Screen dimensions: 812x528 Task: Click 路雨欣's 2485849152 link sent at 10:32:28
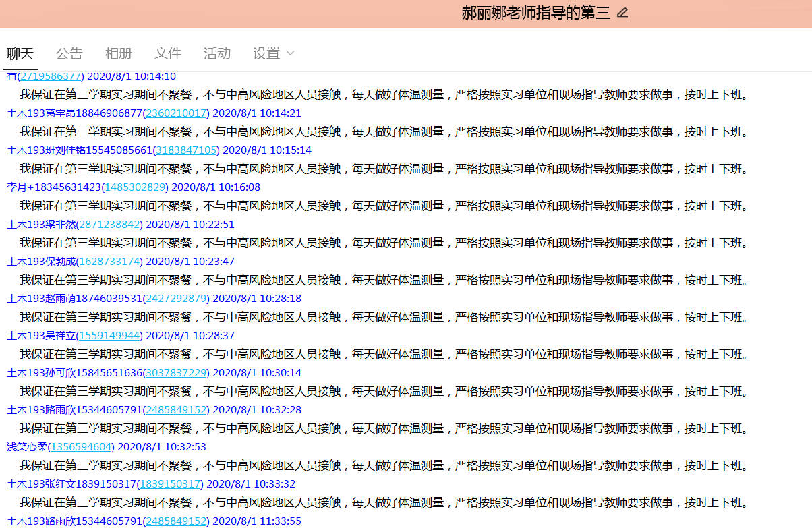pyautogui.click(x=176, y=410)
